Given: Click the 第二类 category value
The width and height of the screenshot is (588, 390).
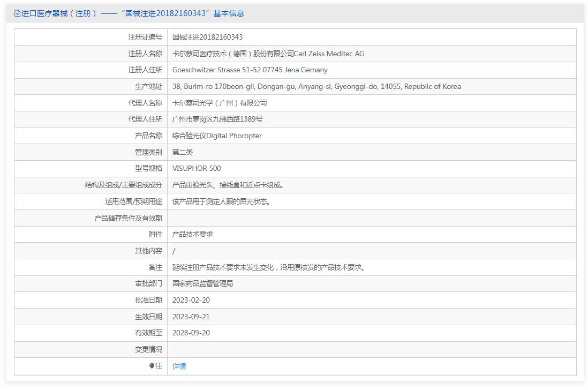Looking at the screenshot, I should pos(183,152).
